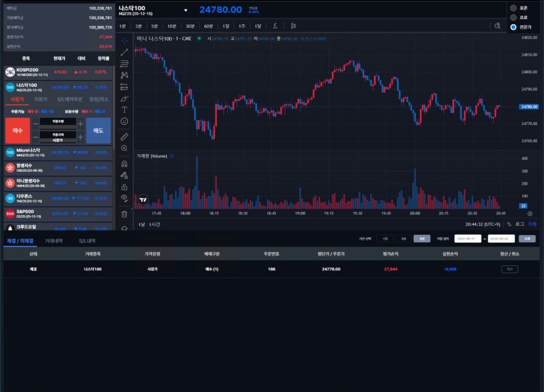Select the ruler measure tool
Image resolution: width=544 pixels, height=392 pixels.
click(124, 136)
